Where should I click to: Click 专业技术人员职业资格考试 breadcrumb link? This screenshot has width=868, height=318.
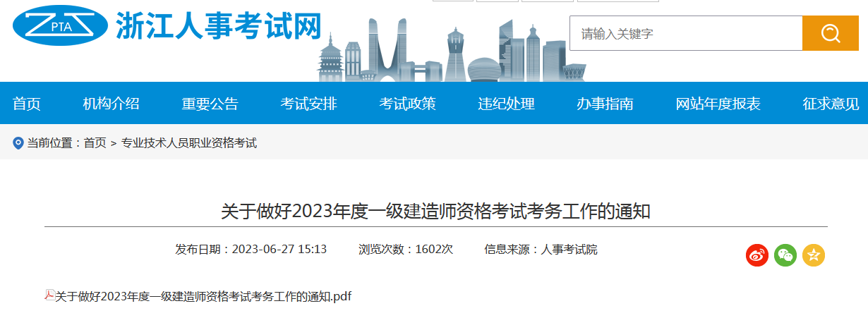pos(189,143)
